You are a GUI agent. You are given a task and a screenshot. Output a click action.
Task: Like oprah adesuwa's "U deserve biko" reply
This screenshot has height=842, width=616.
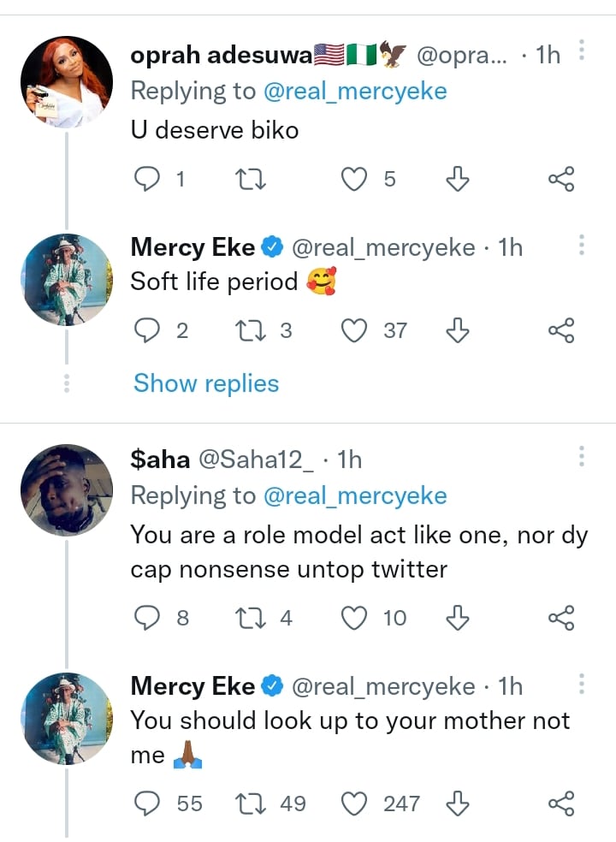point(354,179)
